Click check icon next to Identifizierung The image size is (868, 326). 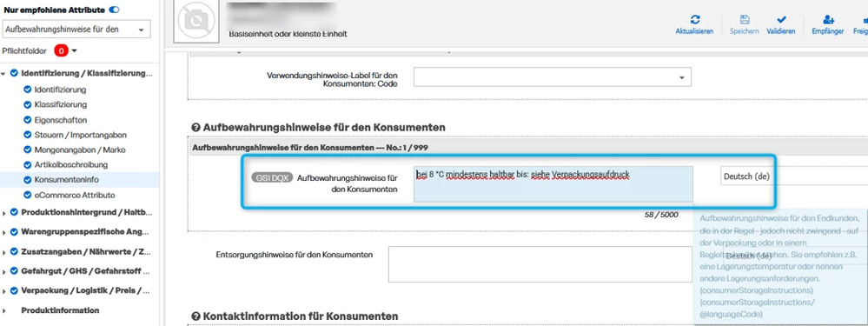27,90
